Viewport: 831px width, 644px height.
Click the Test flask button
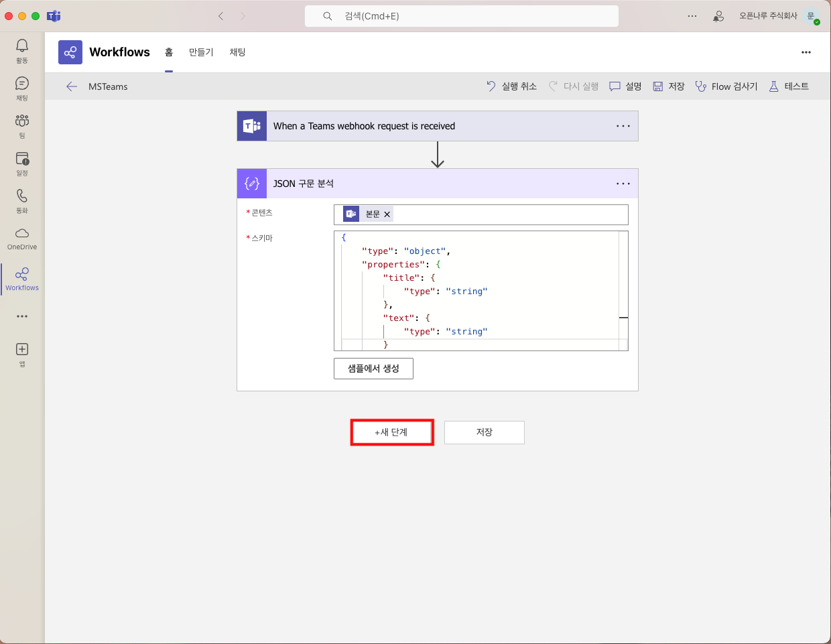coord(789,86)
